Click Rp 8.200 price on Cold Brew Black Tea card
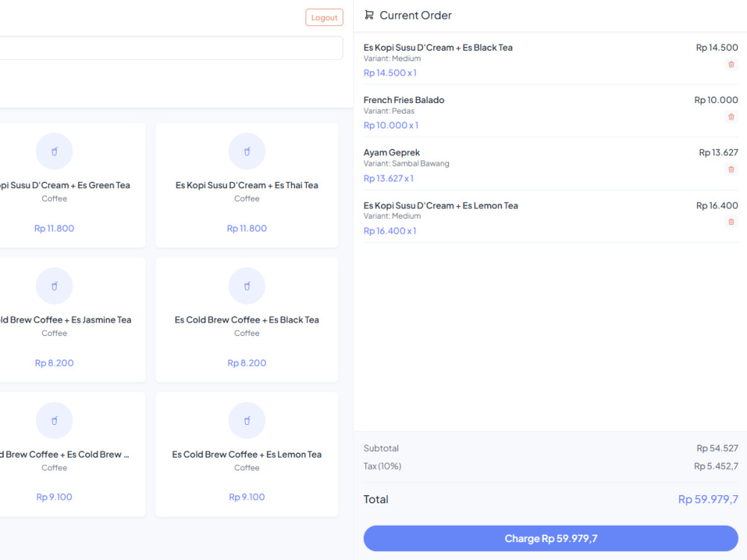Viewport: 747px width, 560px height. pyautogui.click(x=247, y=363)
